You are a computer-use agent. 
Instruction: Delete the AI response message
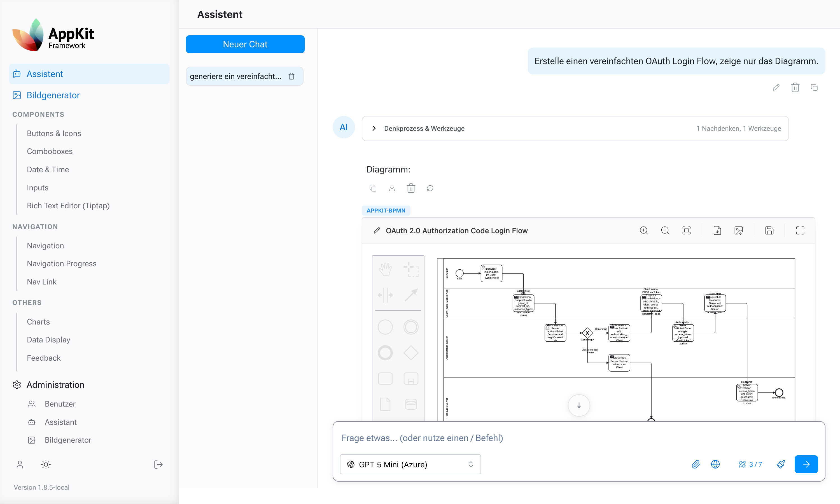coord(411,188)
